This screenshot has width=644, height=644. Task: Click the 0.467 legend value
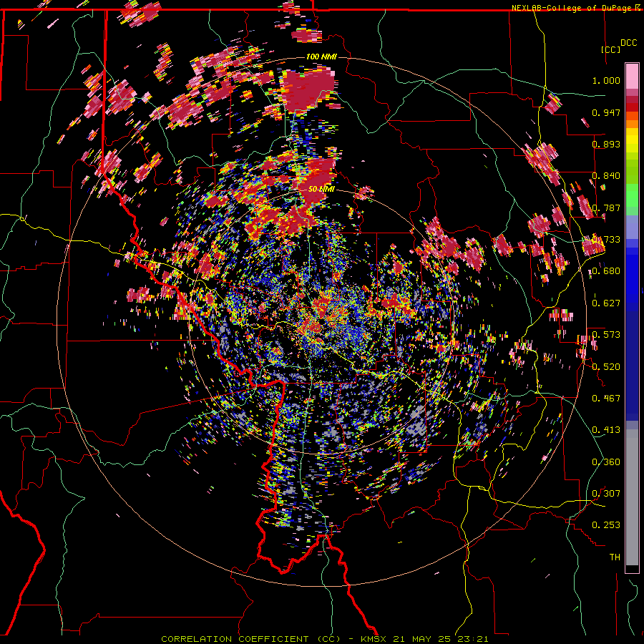(x=606, y=399)
